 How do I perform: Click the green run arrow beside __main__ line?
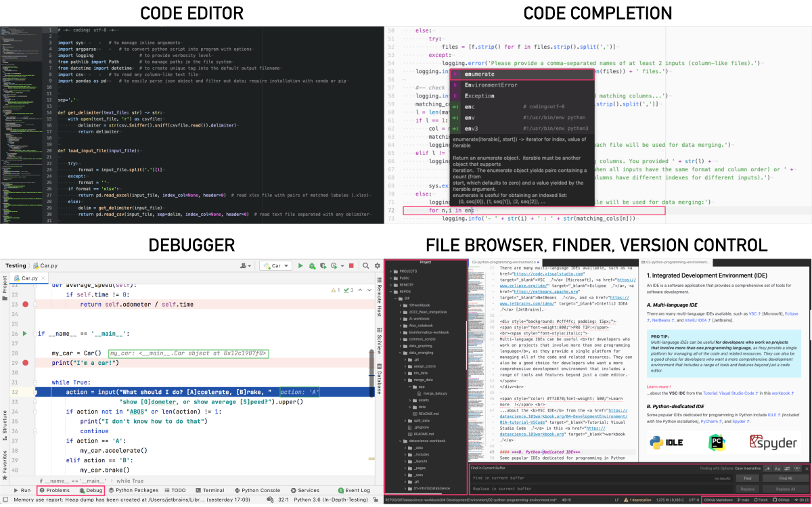(x=26, y=334)
